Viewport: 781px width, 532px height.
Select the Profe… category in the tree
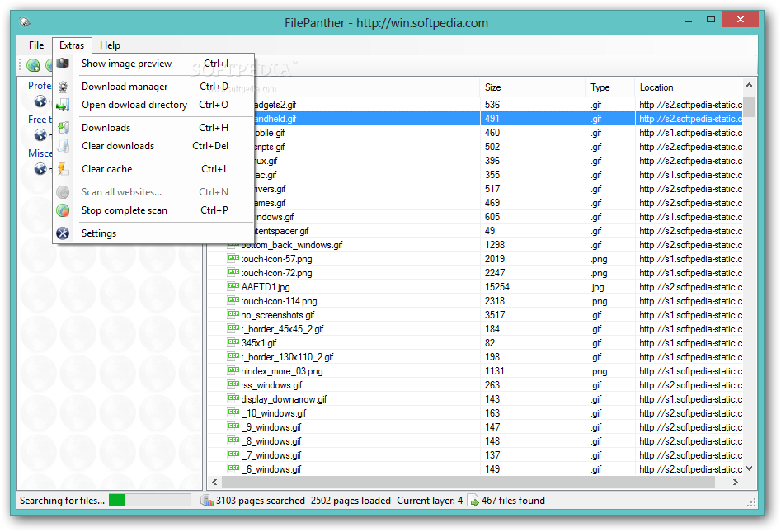point(40,85)
